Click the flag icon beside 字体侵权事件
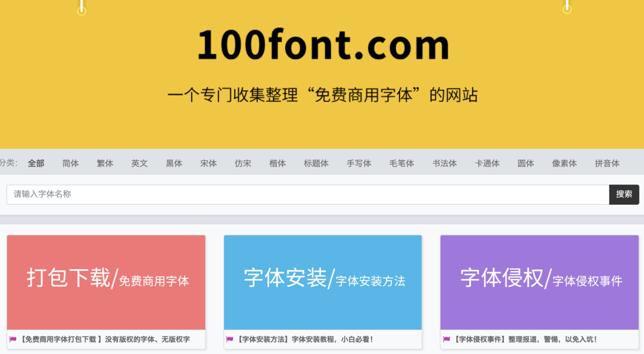This screenshot has height=354, width=644. pos(446,339)
